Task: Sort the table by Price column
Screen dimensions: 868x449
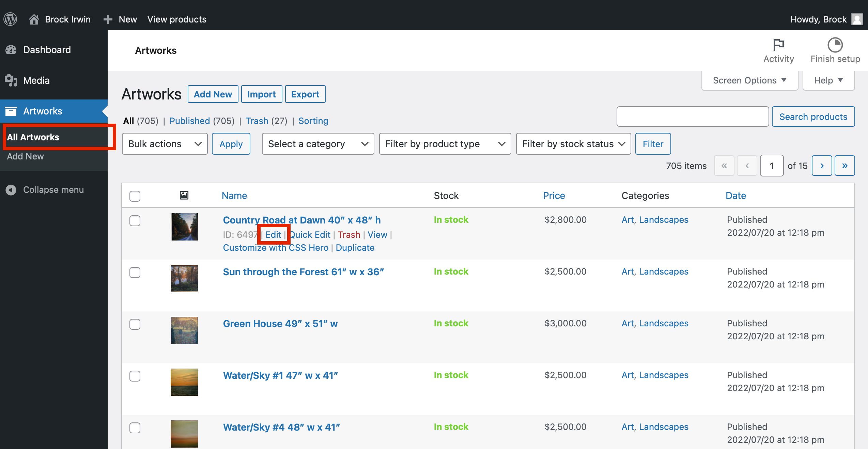Action: pos(554,196)
